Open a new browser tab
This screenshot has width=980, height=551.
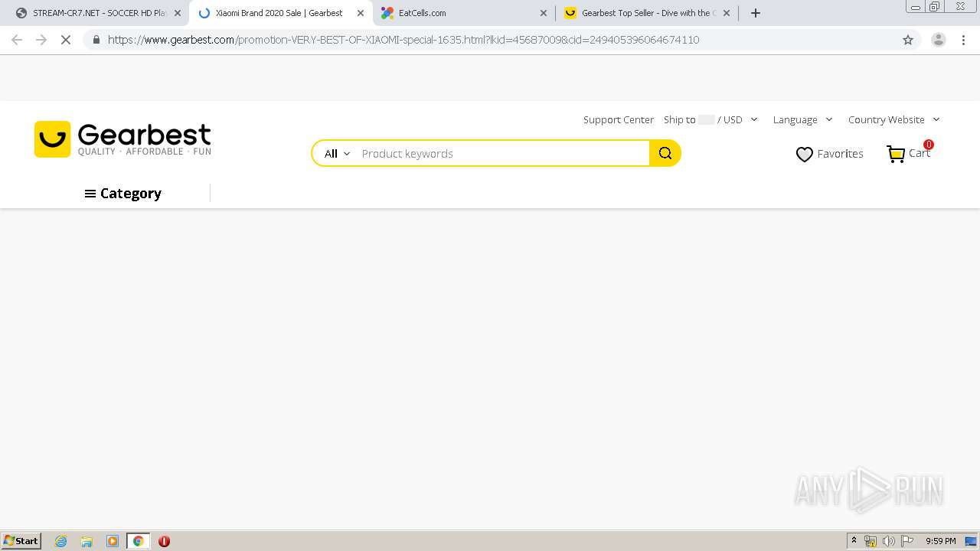756,13
